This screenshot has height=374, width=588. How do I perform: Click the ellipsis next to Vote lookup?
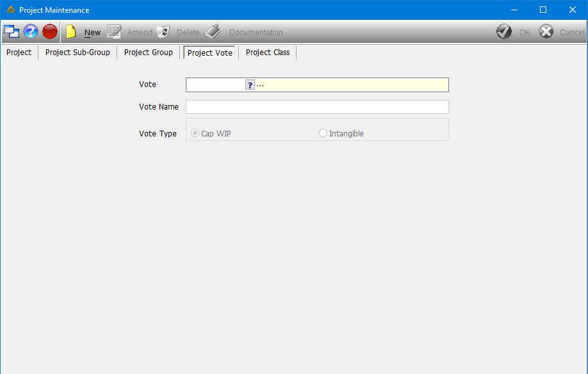pyautogui.click(x=260, y=86)
